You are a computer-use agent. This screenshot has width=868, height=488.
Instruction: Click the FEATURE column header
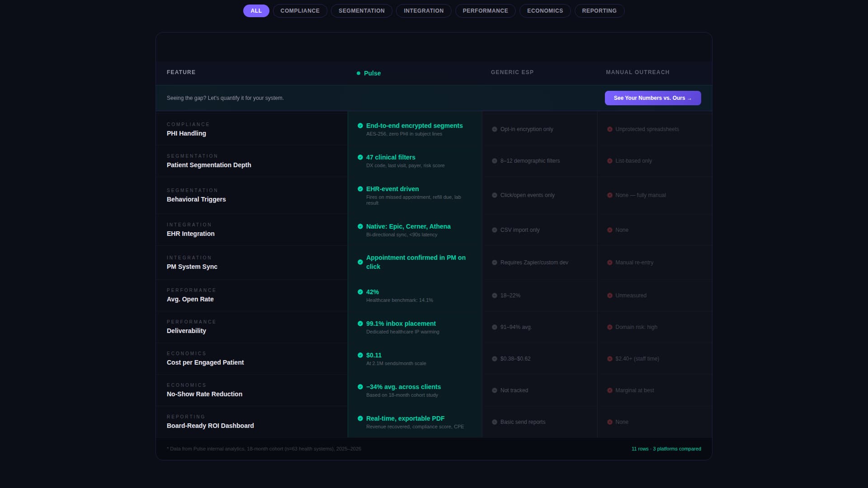[181, 72]
